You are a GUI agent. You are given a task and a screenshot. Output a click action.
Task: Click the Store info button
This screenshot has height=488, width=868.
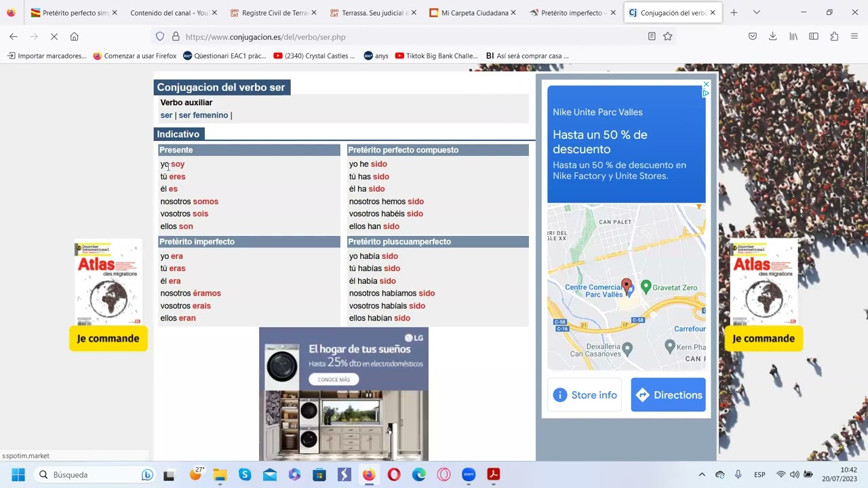(585, 395)
